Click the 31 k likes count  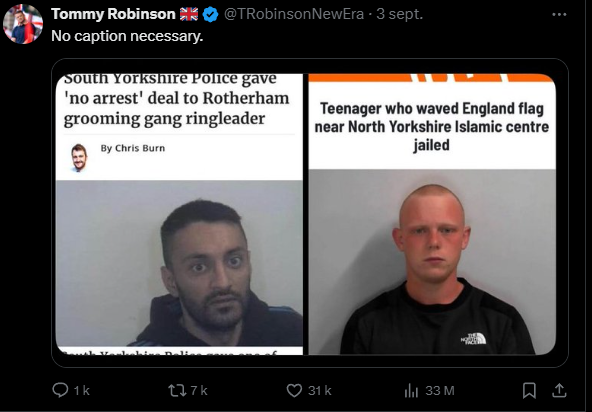tap(319, 390)
